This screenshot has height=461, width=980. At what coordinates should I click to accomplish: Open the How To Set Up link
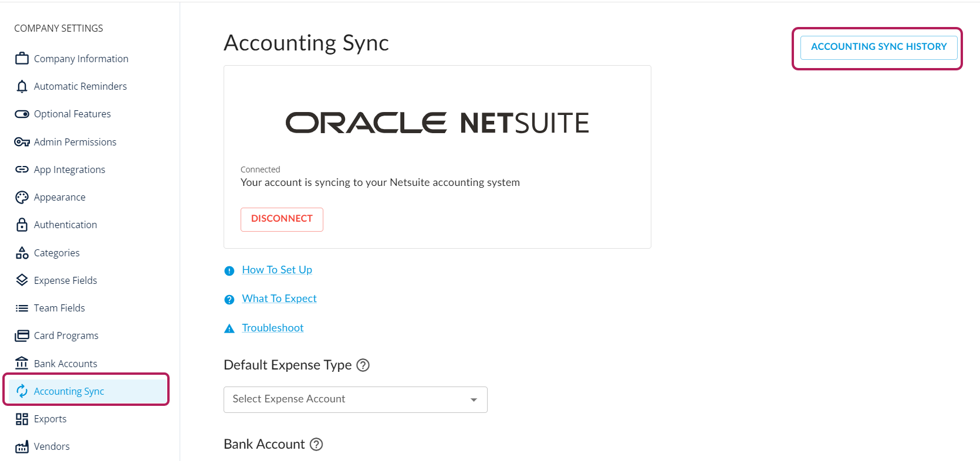(277, 270)
